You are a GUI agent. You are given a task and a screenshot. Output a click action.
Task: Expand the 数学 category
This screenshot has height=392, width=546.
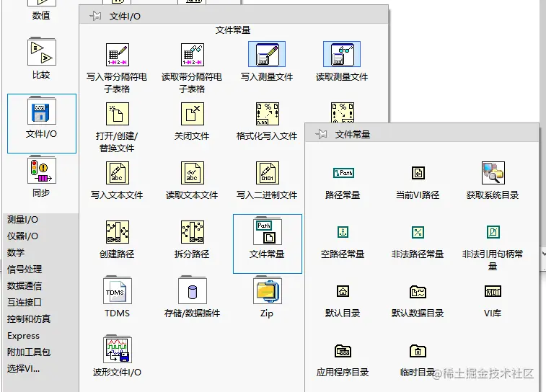(x=16, y=252)
